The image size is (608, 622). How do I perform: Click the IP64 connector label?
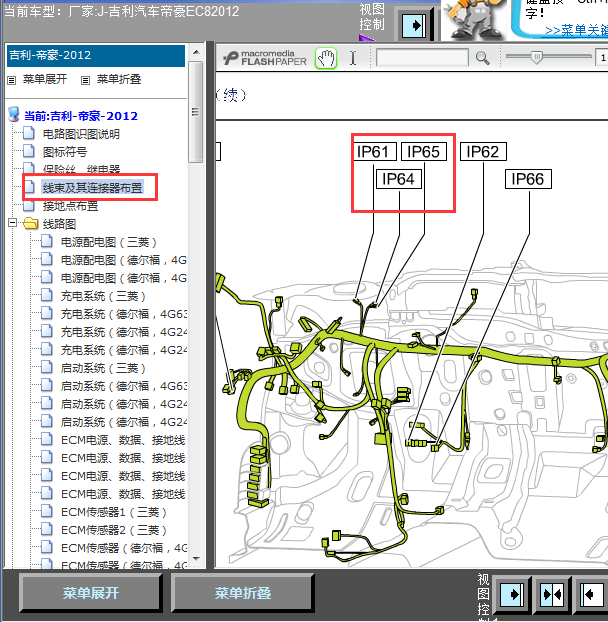point(398,179)
